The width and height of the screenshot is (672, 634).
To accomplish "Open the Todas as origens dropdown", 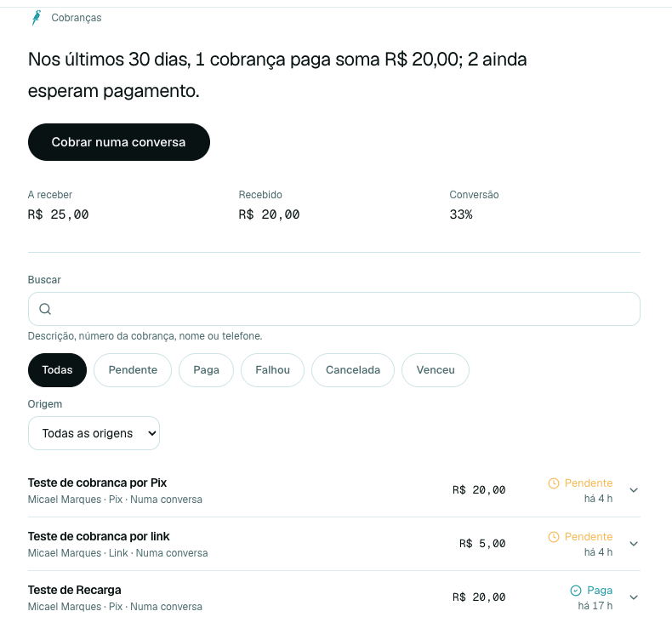I will point(94,433).
